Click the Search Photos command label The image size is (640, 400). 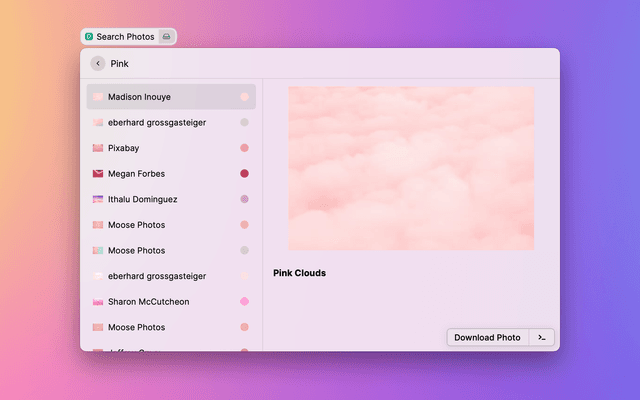125,37
